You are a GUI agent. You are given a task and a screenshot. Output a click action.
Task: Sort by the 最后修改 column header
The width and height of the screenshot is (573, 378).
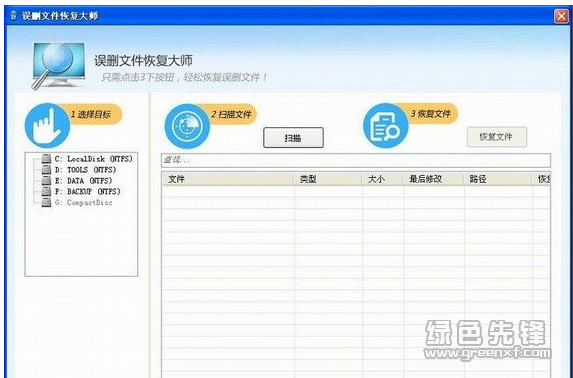point(433,179)
